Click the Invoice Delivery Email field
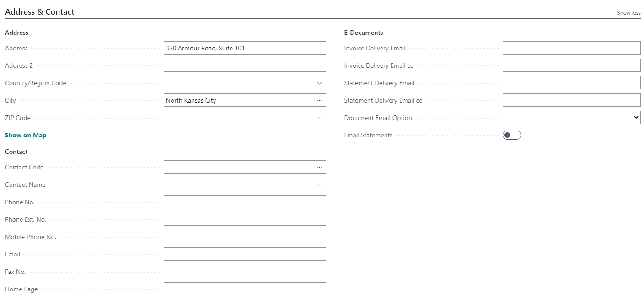This screenshot has width=644, height=300. (x=571, y=48)
